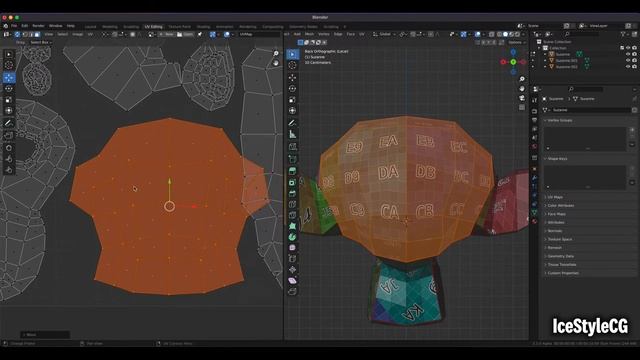This screenshot has height=360, width=640.
Task: Open the Render menu
Action: 38,26
